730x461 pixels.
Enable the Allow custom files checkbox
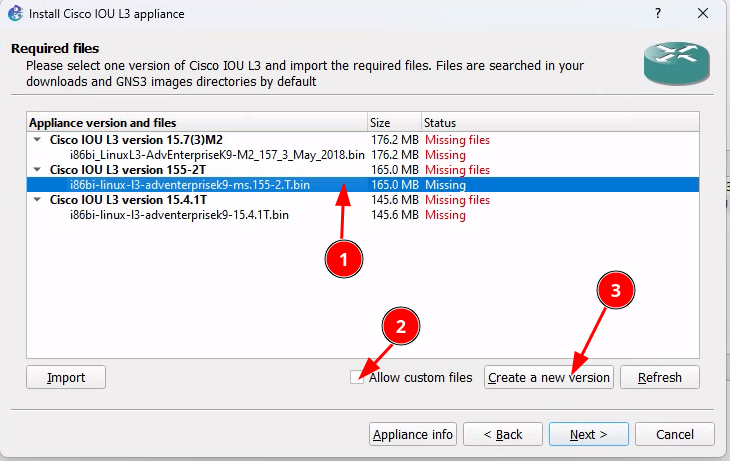(x=358, y=378)
